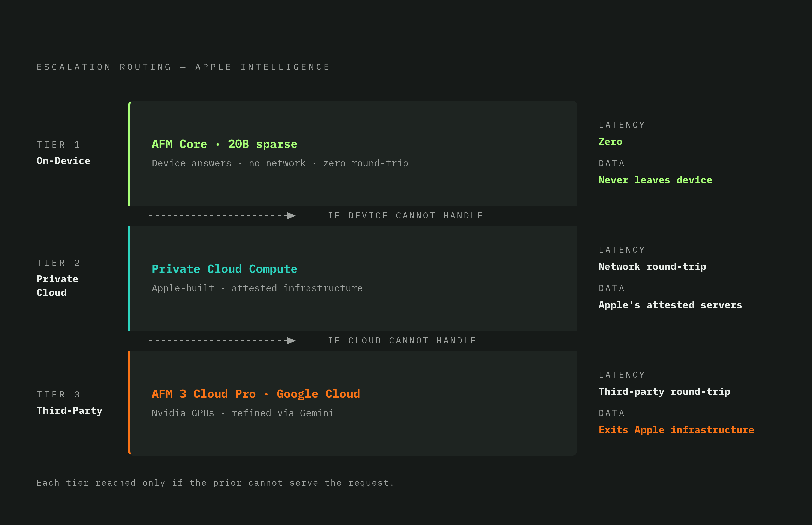Click the 'Private Cloud Compute' heading
The height and width of the screenshot is (525, 812).
point(224,269)
